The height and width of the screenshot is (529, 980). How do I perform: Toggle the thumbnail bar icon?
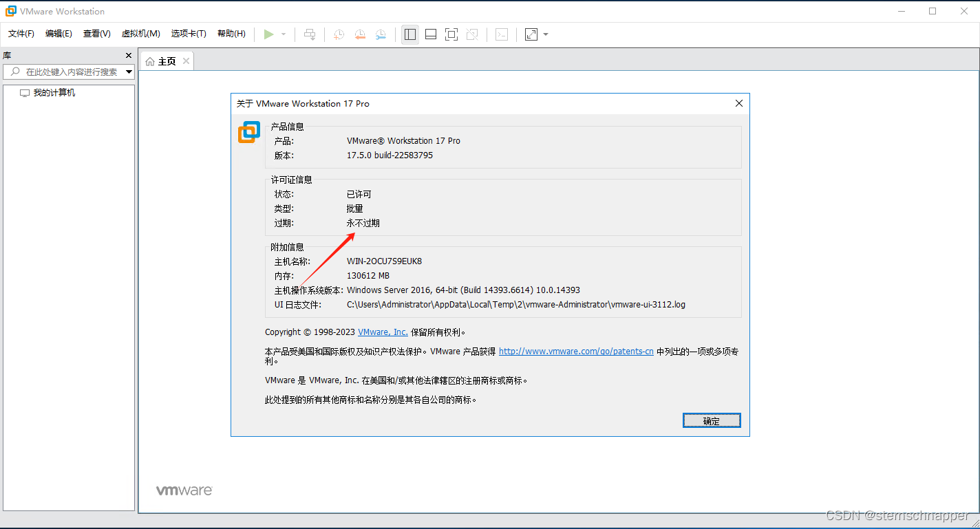pyautogui.click(x=431, y=34)
